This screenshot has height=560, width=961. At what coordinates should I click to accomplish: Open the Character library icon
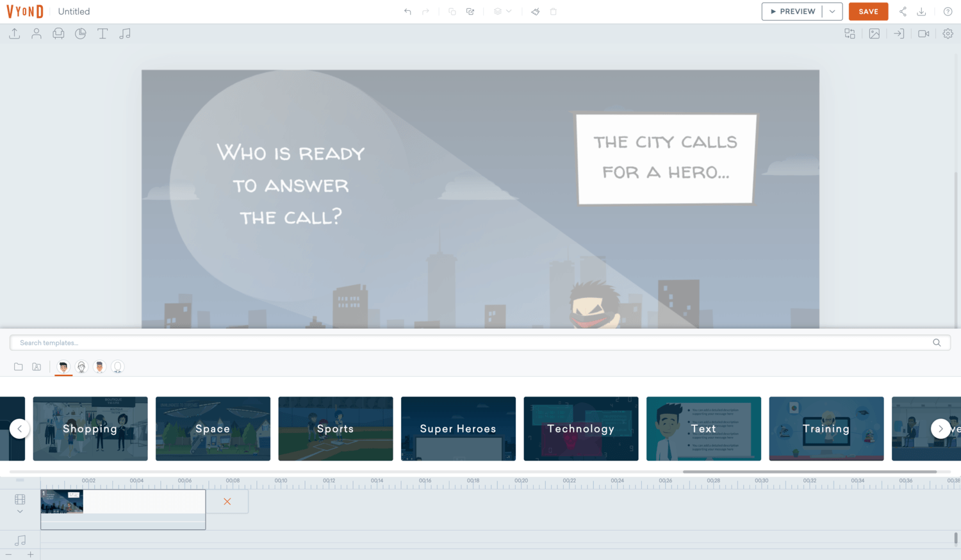tap(37, 33)
